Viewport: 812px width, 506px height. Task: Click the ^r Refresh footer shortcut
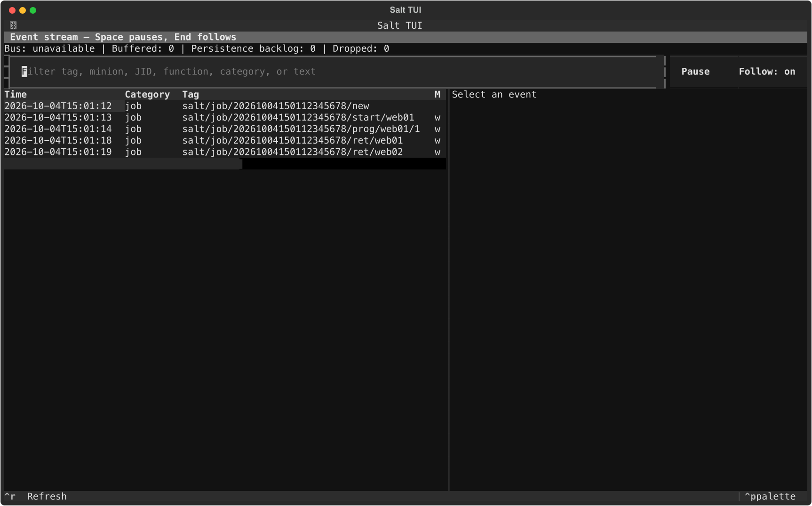pyautogui.click(x=36, y=497)
